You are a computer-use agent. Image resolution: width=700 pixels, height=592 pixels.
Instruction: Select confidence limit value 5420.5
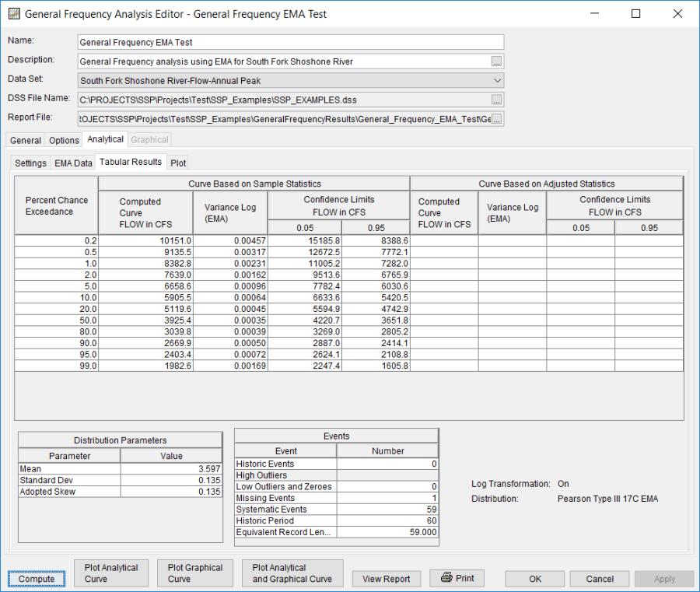[x=376, y=298]
